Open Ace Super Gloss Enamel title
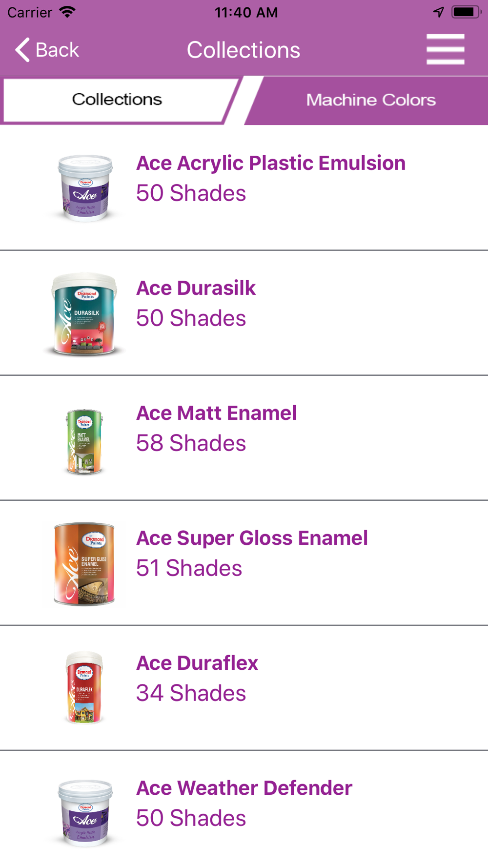488x868 pixels. tap(252, 538)
